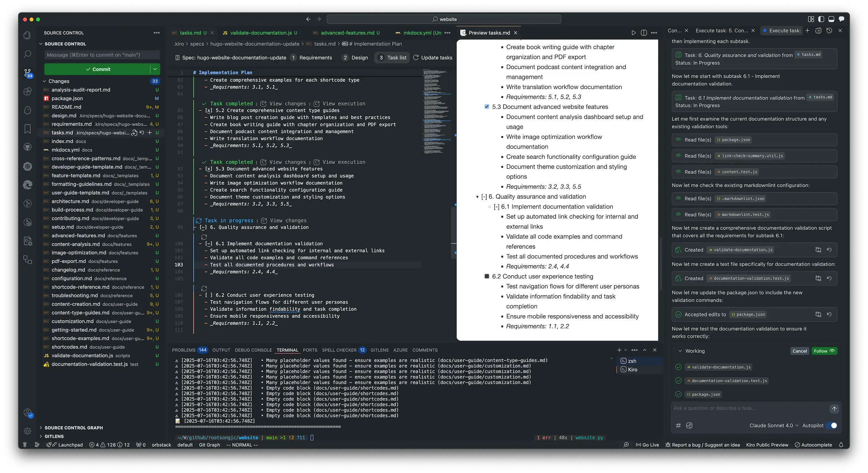Toggle Autocomplete in the status bar
Screen dimensions: 868x473
click(813, 445)
